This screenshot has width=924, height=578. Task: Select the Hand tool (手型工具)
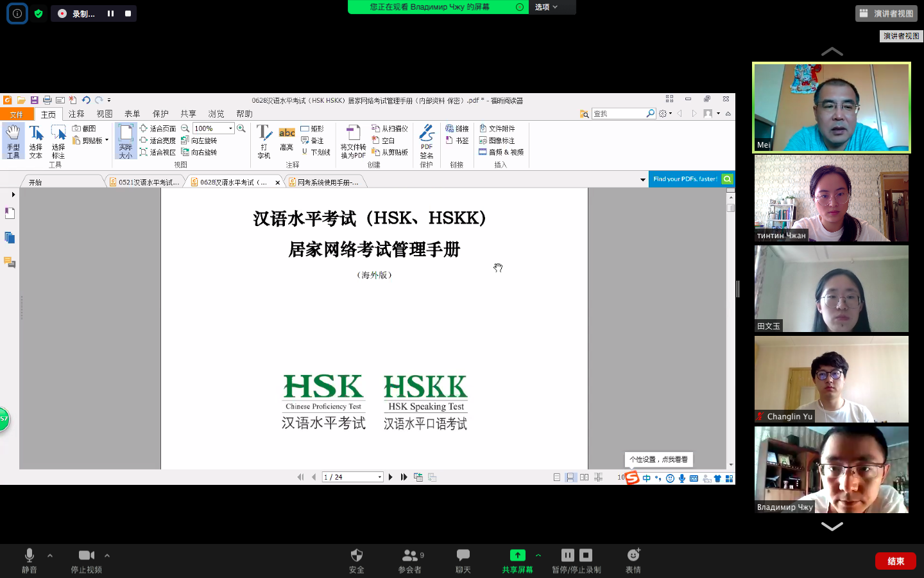[13, 141]
